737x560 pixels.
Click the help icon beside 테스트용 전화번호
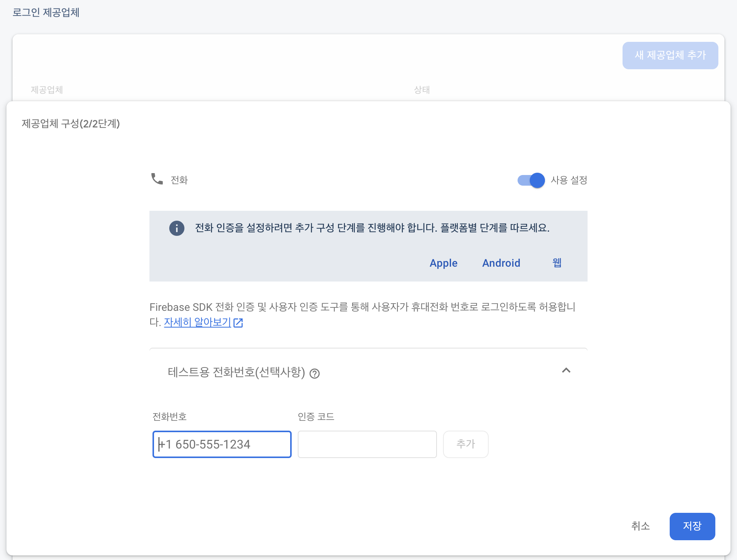coord(314,374)
